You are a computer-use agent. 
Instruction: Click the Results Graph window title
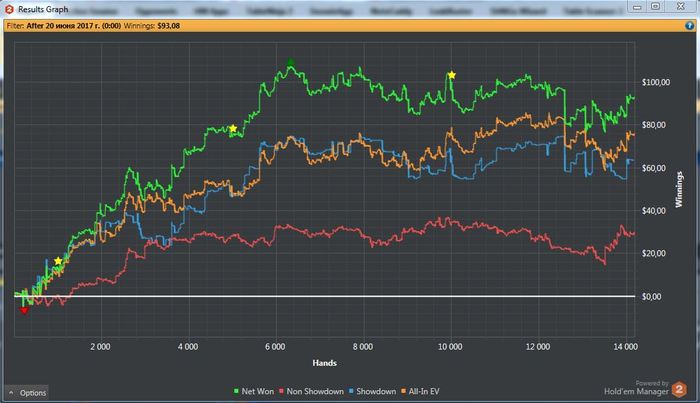point(43,9)
